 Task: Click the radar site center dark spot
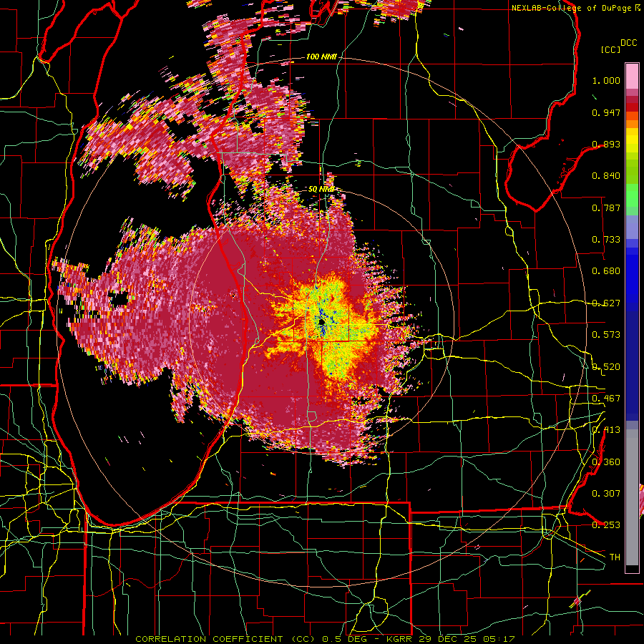tap(321, 323)
